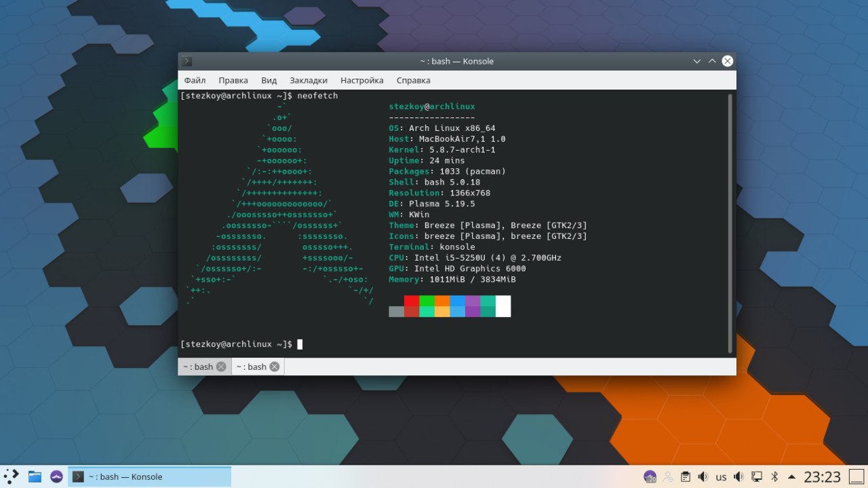This screenshot has height=488, width=868.
Task: Click the 'Memory: 1011MiB / 3834MiB' line
Action: (x=452, y=280)
